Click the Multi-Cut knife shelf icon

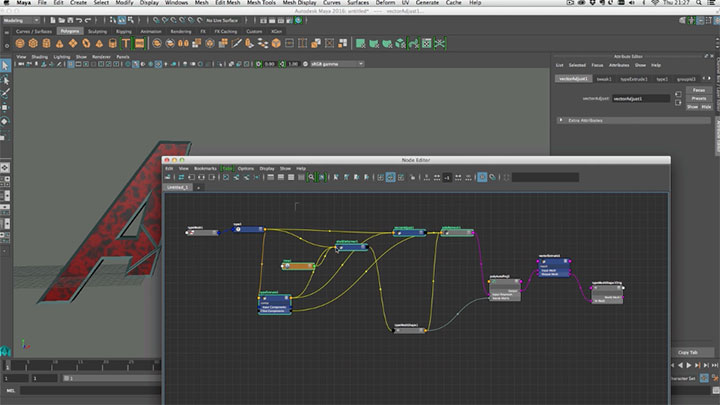(236, 44)
